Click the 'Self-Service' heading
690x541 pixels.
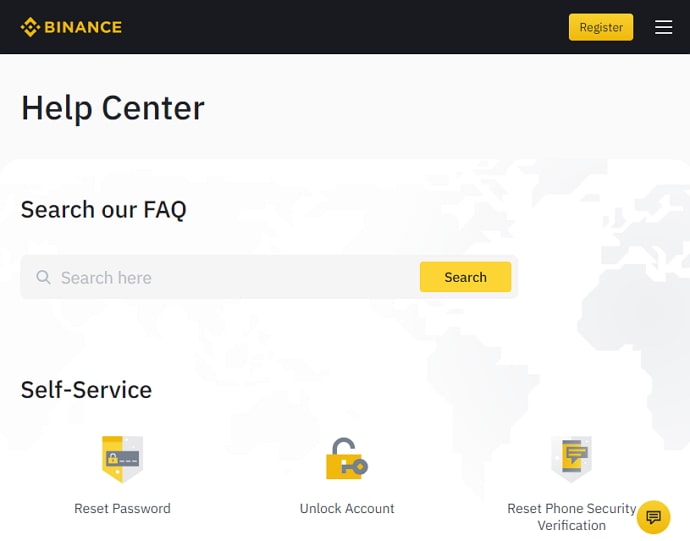[x=87, y=390]
